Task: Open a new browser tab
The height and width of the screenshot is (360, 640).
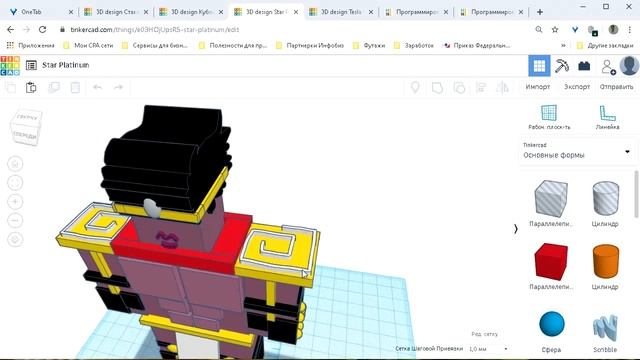Action: pos(540,12)
